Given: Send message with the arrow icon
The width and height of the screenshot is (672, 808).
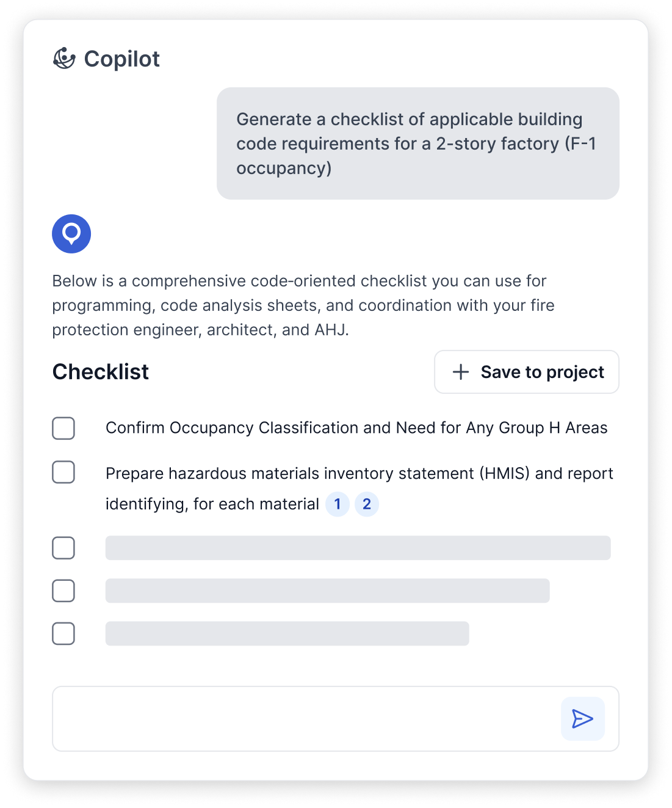Looking at the screenshot, I should tap(583, 719).
